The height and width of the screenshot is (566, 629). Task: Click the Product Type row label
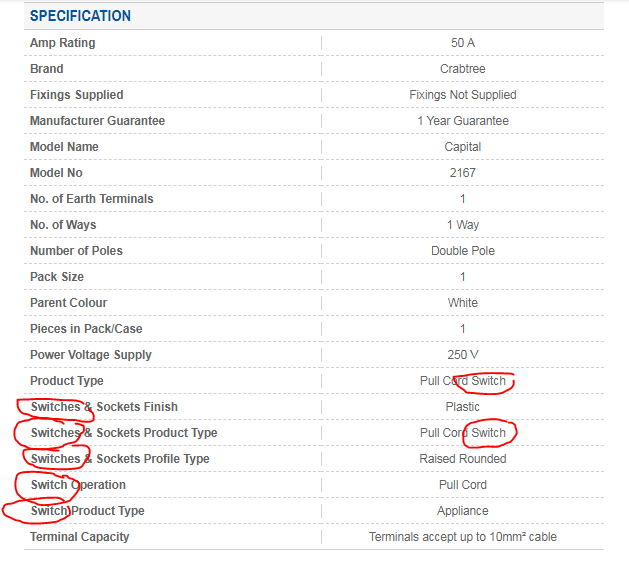[x=67, y=381]
